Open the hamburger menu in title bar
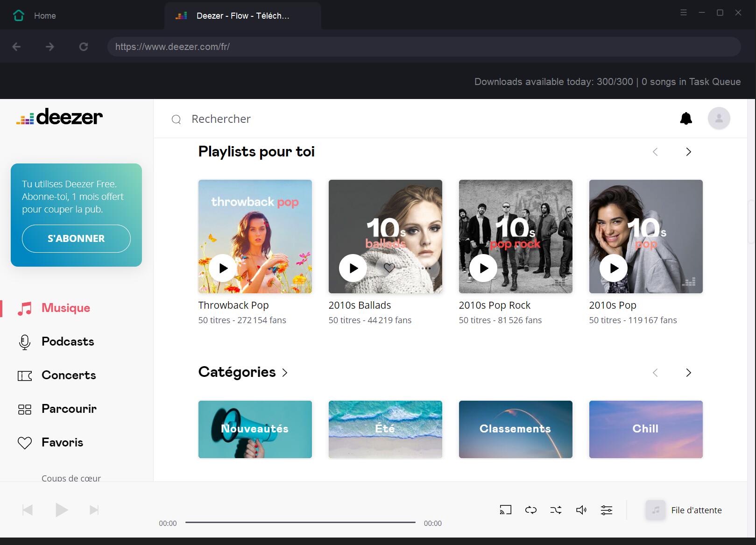 [x=684, y=13]
